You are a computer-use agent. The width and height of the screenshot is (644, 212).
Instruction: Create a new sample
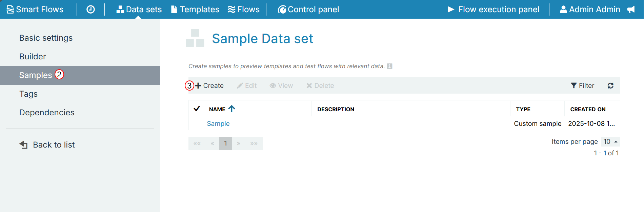coord(209,86)
